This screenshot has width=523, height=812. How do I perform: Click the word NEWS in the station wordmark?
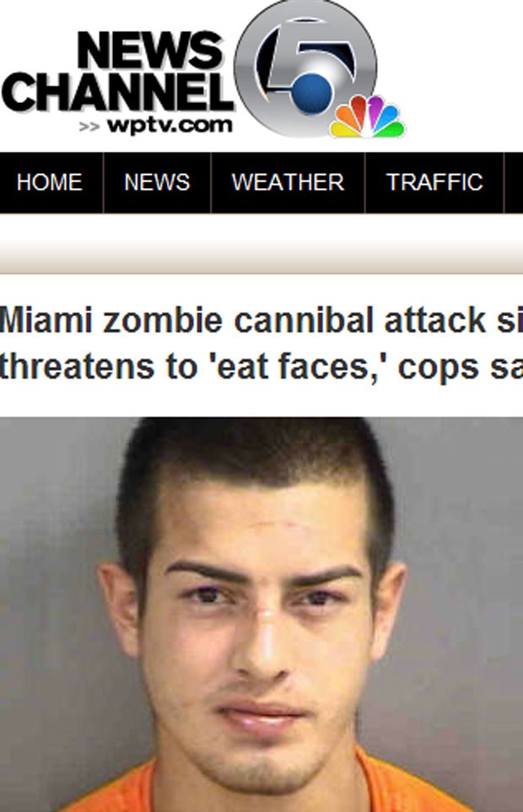150,51
